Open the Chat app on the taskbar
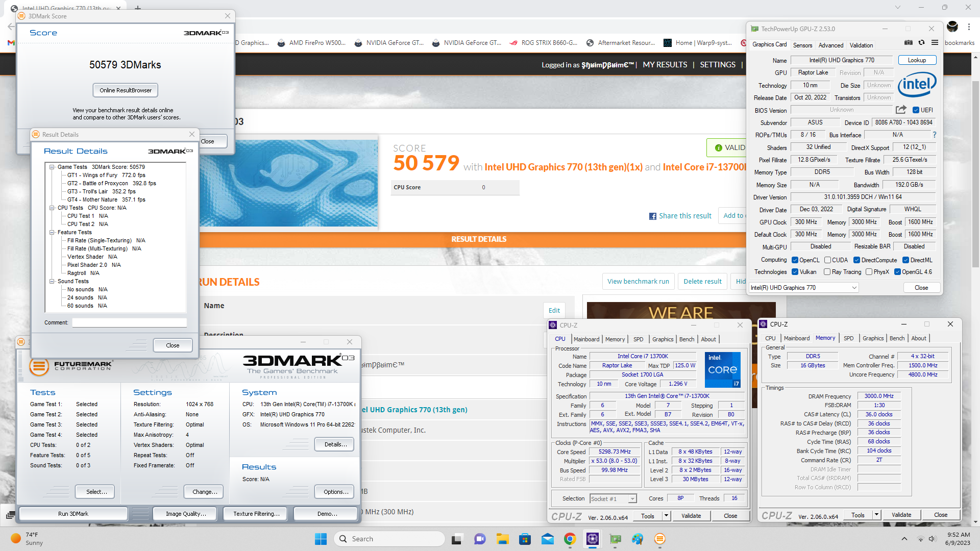 (x=480, y=539)
